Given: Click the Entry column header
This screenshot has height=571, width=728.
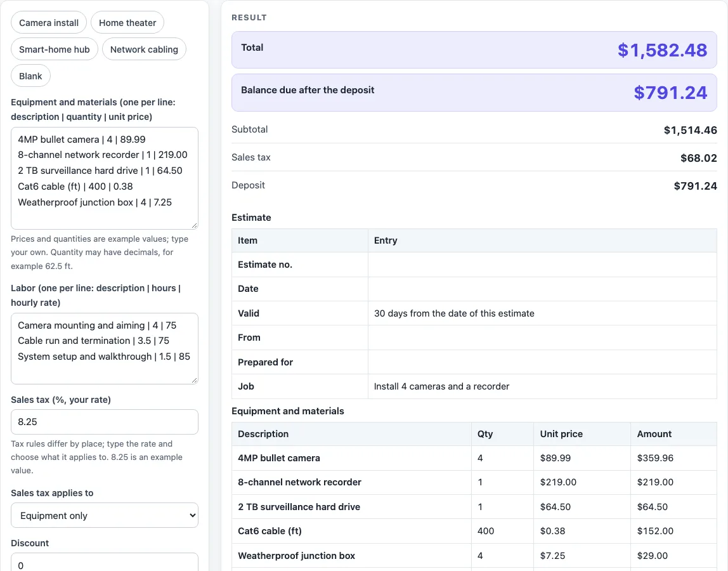Looking at the screenshot, I should coord(386,240).
